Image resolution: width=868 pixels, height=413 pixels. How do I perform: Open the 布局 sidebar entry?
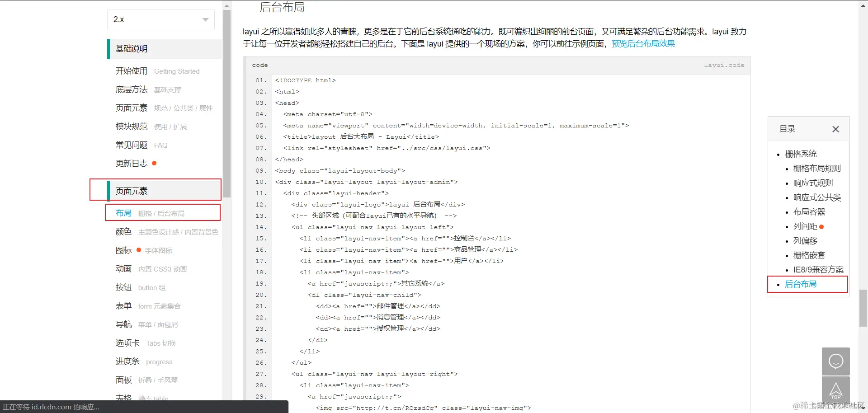click(123, 212)
